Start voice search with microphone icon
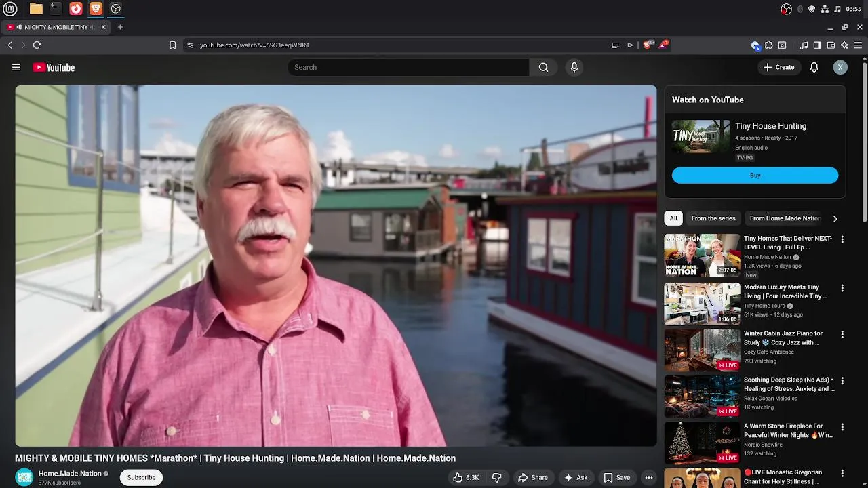This screenshot has height=488, width=868. pos(574,67)
